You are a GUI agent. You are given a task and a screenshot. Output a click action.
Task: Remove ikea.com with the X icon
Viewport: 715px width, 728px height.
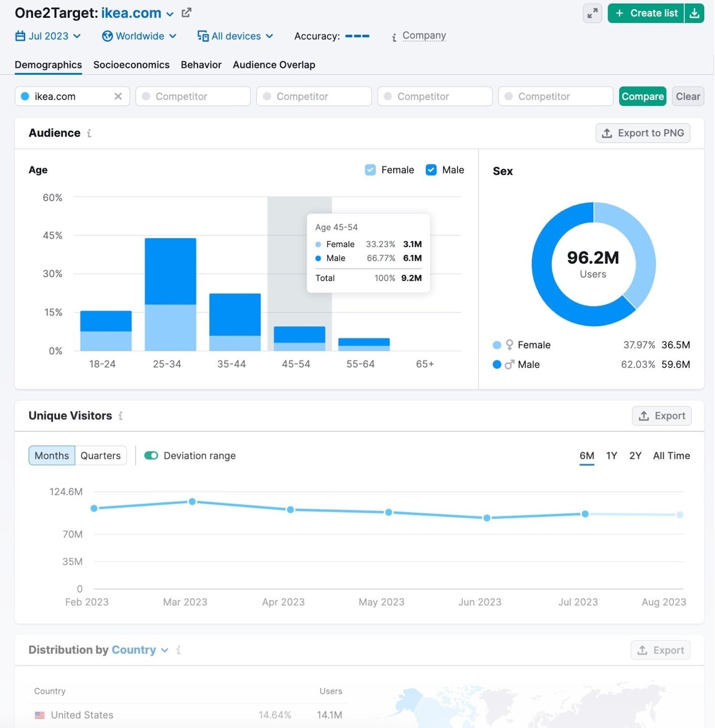point(118,96)
